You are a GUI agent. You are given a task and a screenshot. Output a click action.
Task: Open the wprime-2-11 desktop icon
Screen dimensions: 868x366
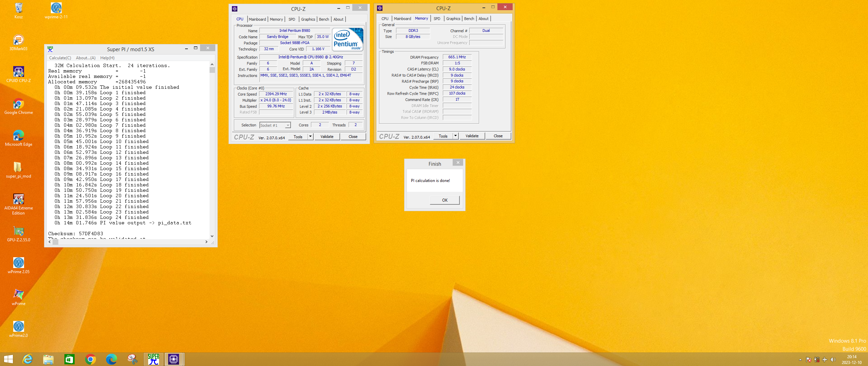click(x=56, y=11)
